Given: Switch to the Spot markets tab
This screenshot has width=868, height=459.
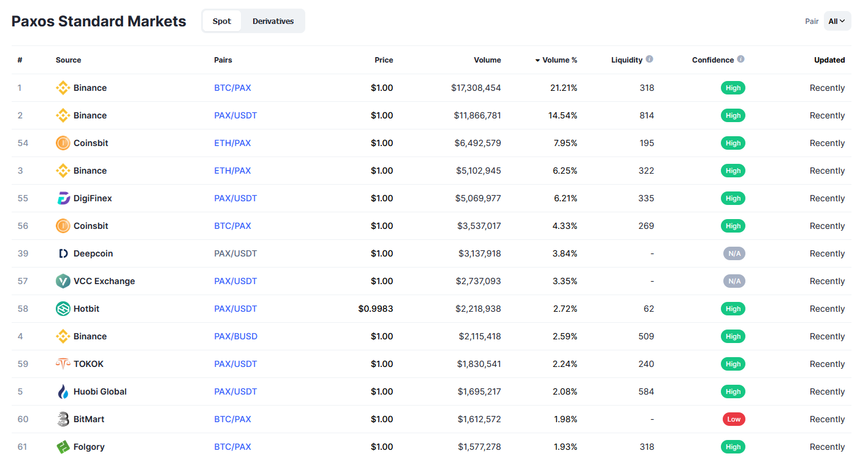Looking at the screenshot, I should (x=222, y=21).
